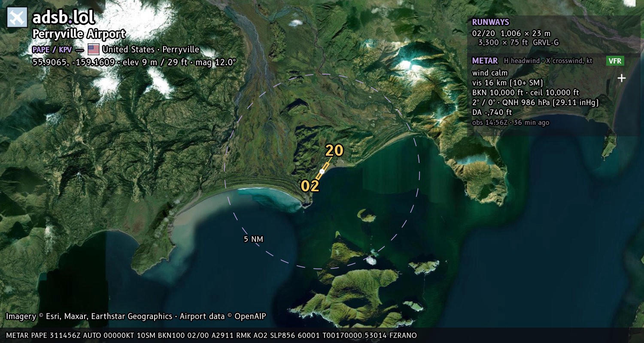
Task: Click the airport reference point marker on the runway
Action: coord(322,171)
